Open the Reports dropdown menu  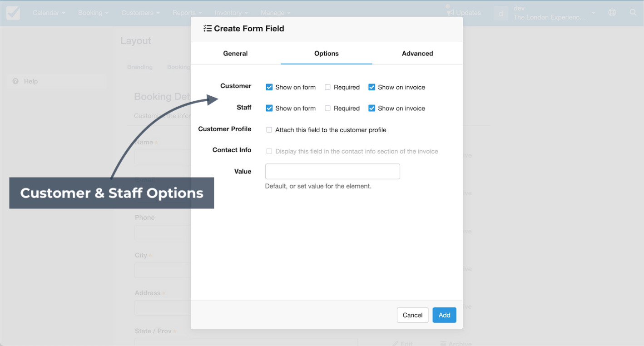click(x=187, y=13)
